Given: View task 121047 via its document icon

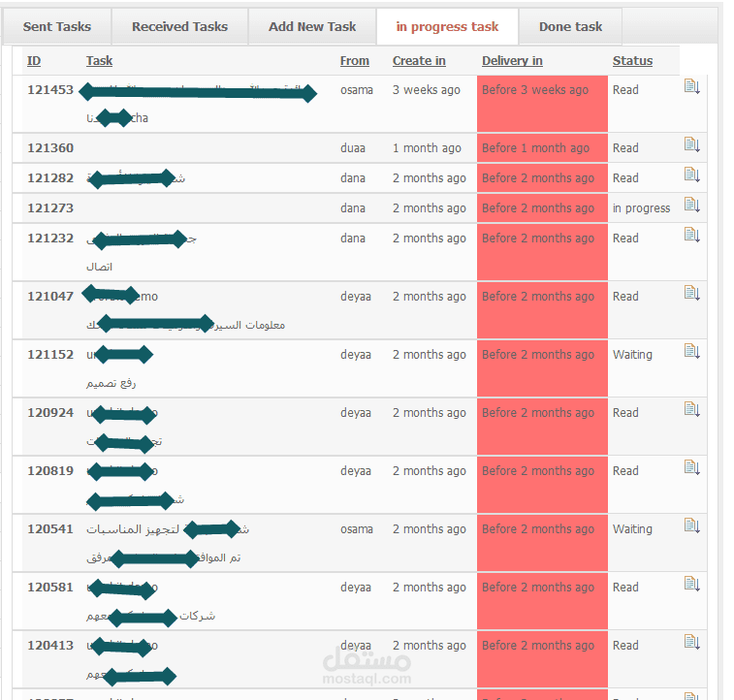Looking at the screenshot, I should coord(692,293).
